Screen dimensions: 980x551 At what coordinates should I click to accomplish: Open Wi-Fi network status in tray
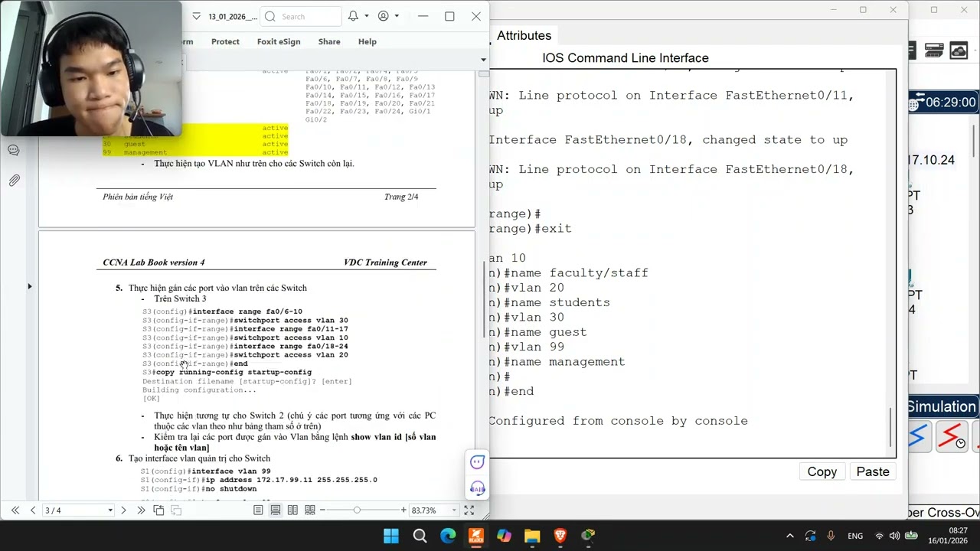tap(879, 536)
